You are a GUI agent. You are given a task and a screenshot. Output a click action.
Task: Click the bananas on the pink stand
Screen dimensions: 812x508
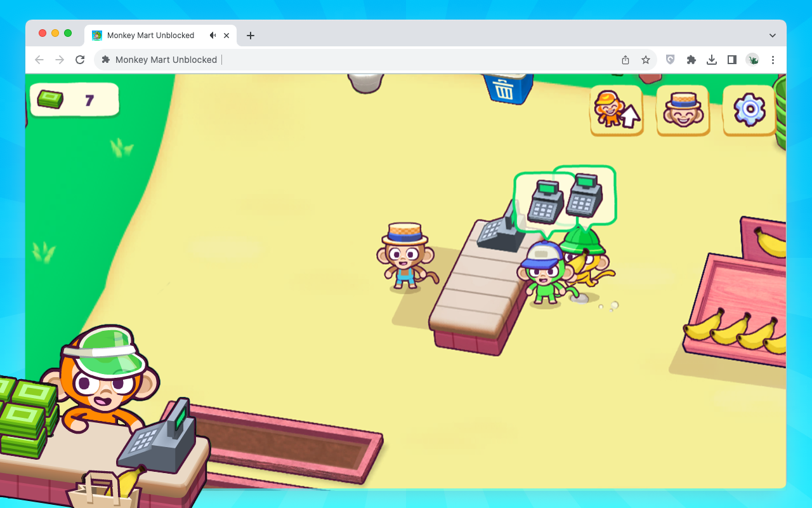point(736,330)
